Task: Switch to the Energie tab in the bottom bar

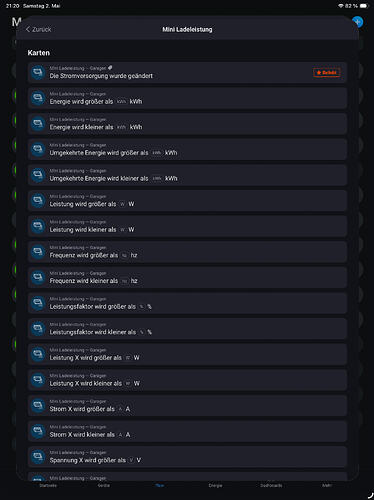Action: (x=215, y=485)
